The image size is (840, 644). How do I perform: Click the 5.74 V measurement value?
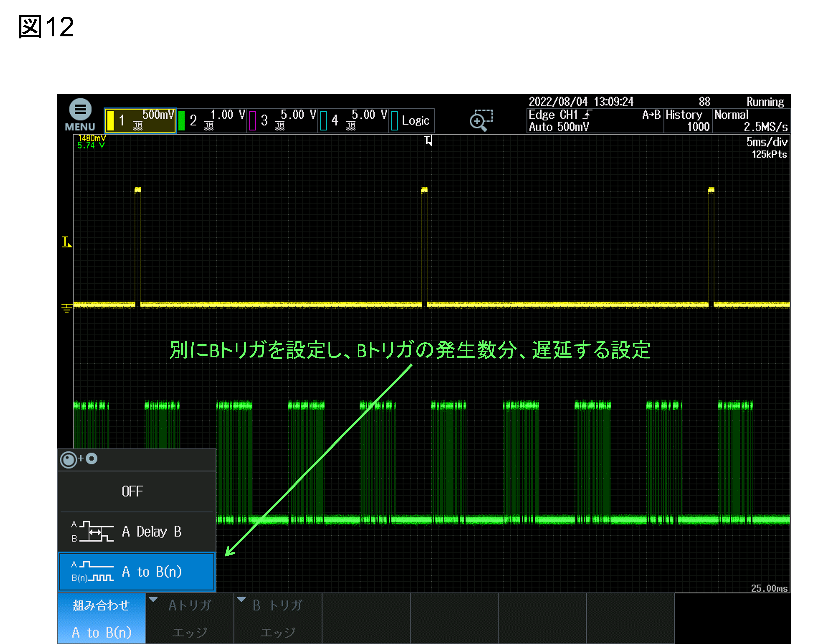click(x=91, y=145)
